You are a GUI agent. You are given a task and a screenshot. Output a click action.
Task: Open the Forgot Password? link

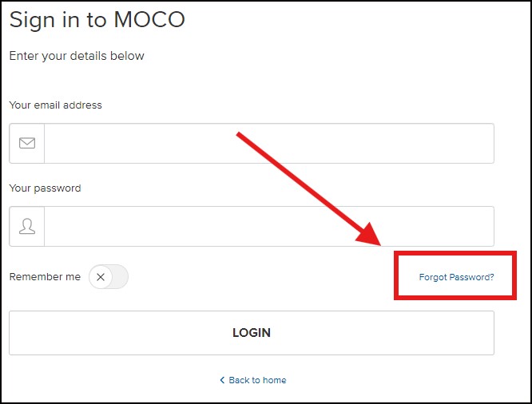[x=456, y=278]
